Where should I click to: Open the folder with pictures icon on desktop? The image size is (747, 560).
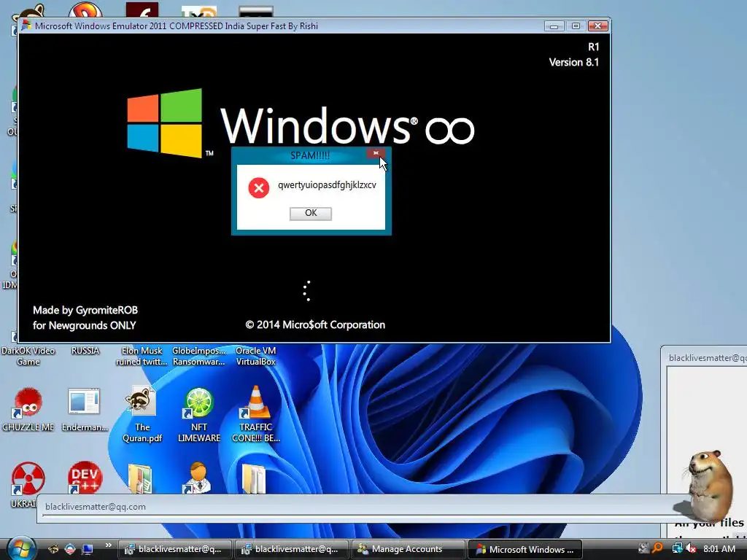click(x=140, y=478)
